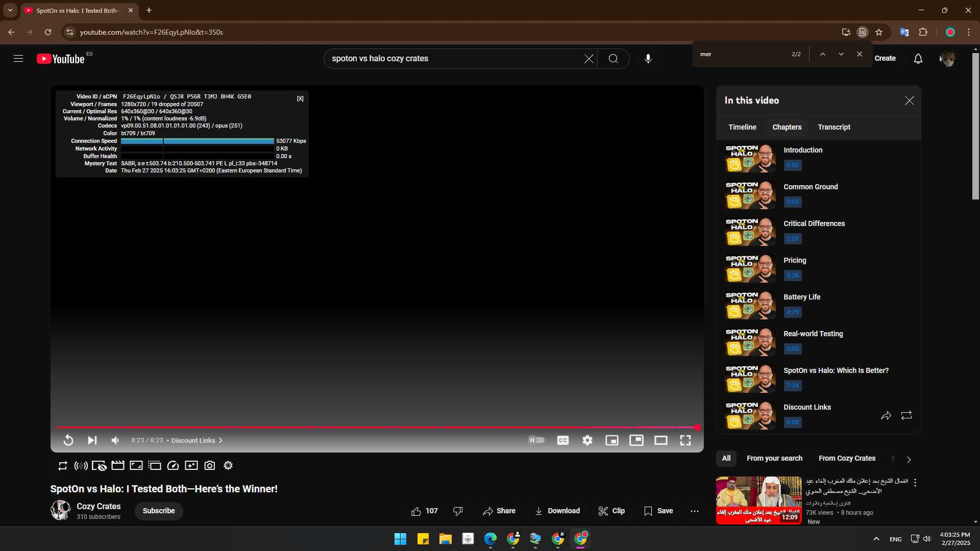Toggle resize player corner-bracket icon
980x551 pixels.
tap(136, 465)
